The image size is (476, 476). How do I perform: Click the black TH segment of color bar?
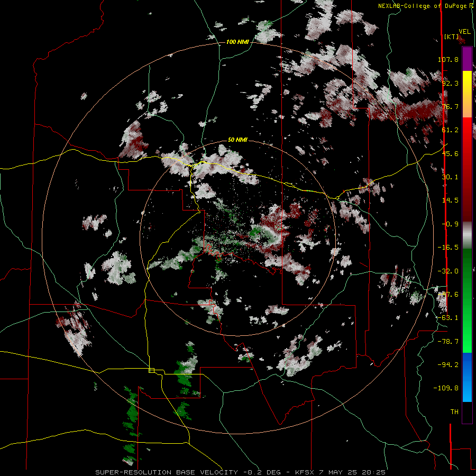coord(467,412)
